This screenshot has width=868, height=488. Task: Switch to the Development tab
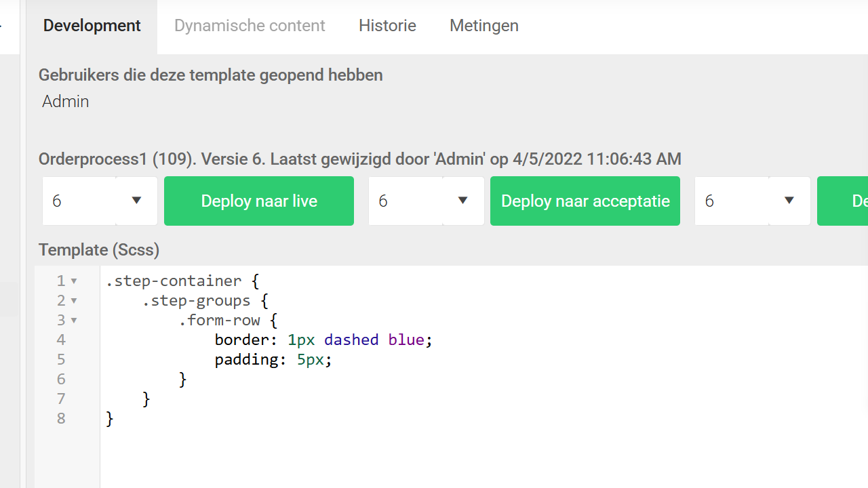[92, 26]
